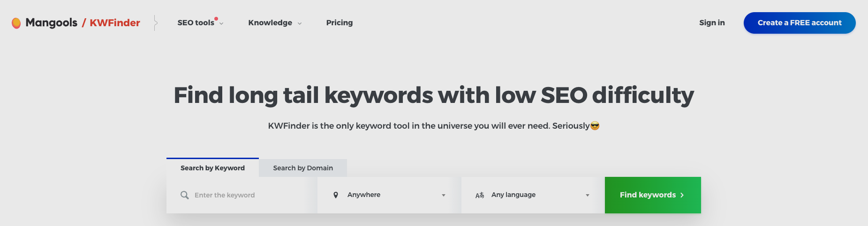
Task: Click the KWFinder red brand link
Action: (115, 22)
